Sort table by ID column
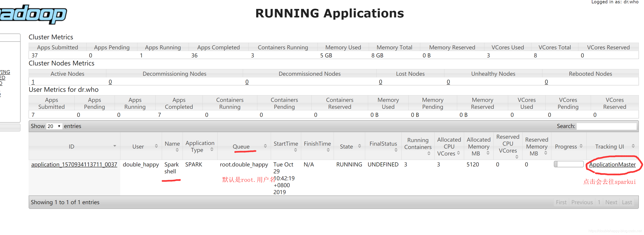 coord(74,146)
